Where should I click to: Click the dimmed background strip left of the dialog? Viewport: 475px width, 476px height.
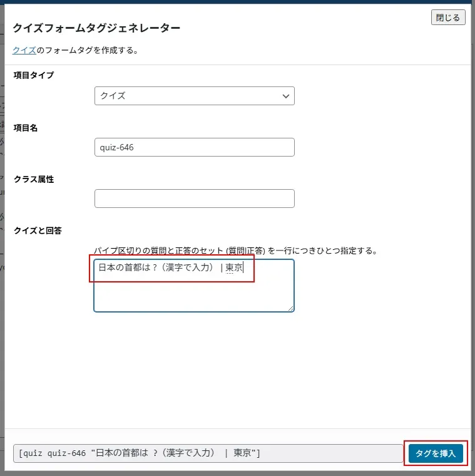click(x=2, y=251)
